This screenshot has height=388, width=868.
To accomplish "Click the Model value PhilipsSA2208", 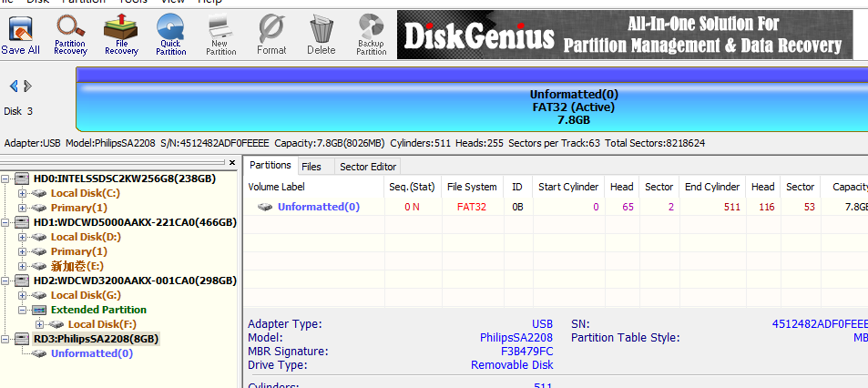I will point(516,338).
